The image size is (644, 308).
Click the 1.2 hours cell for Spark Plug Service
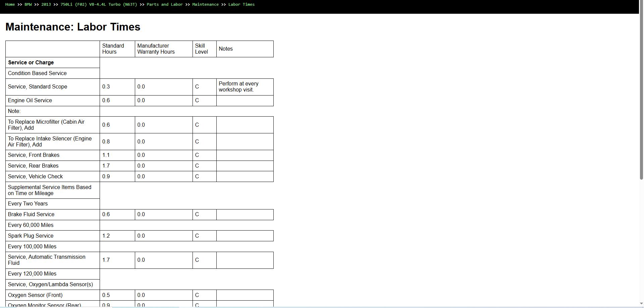click(117, 236)
